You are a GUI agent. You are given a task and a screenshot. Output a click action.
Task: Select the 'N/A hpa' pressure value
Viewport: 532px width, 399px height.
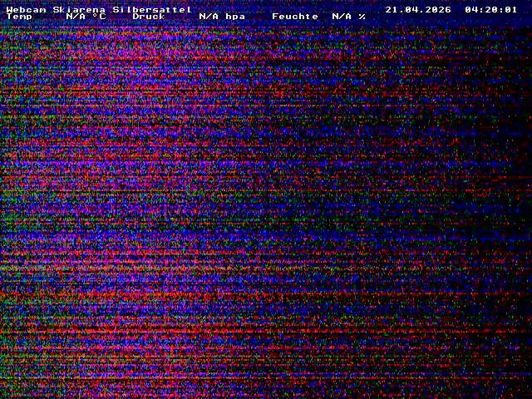coord(222,17)
